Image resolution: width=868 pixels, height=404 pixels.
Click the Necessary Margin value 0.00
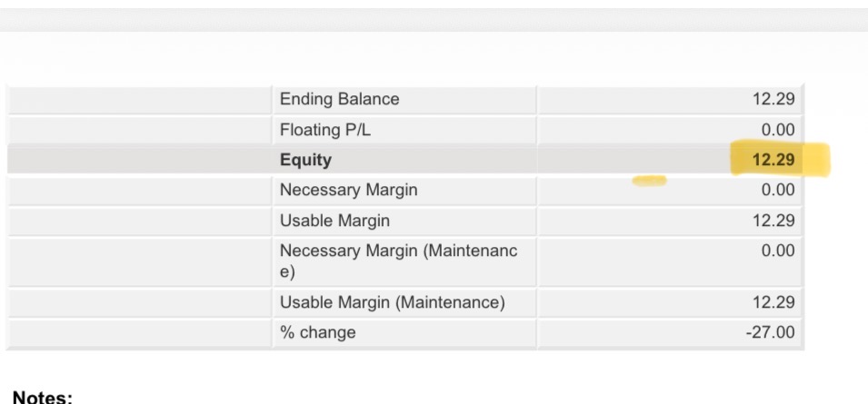point(778,190)
